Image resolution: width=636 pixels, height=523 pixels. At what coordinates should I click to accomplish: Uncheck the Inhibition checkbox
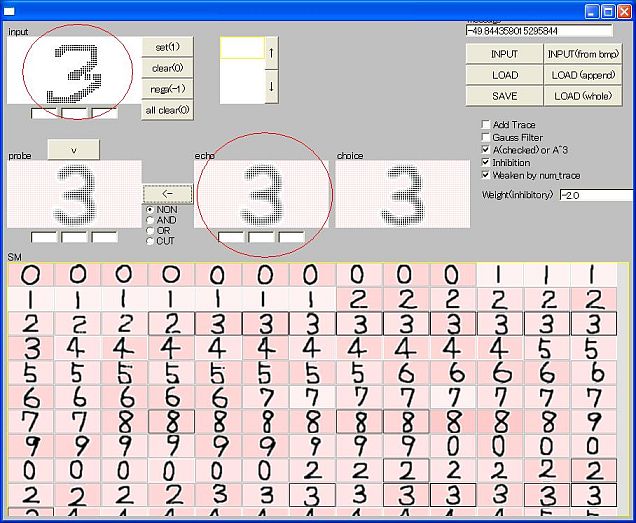click(x=486, y=162)
